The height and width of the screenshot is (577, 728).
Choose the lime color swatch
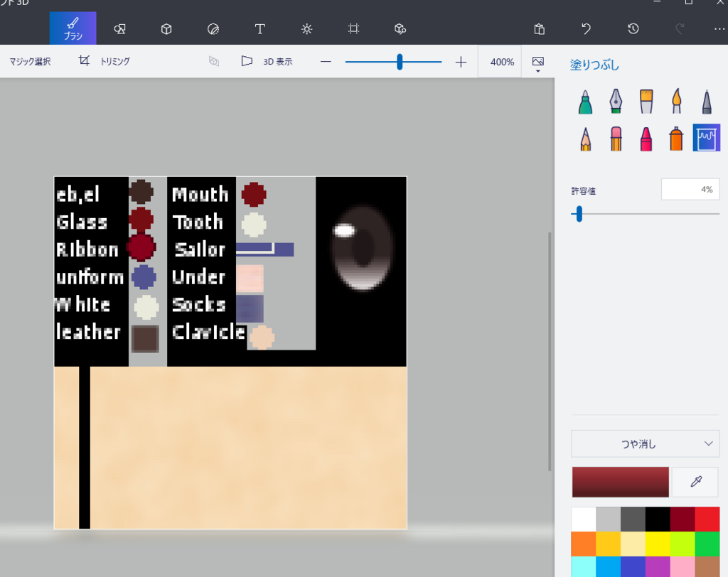coord(682,544)
